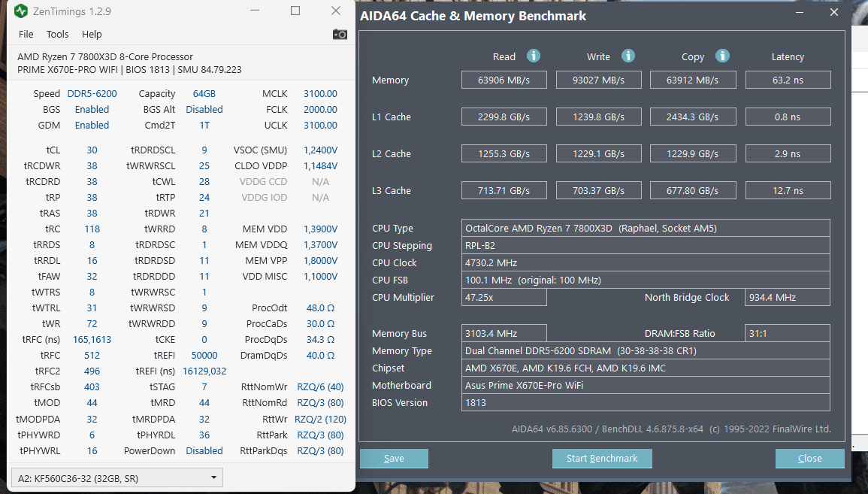Click the ZenTimings app logo icon
Viewport: 868px width, 494px height.
tap(21, 11)
